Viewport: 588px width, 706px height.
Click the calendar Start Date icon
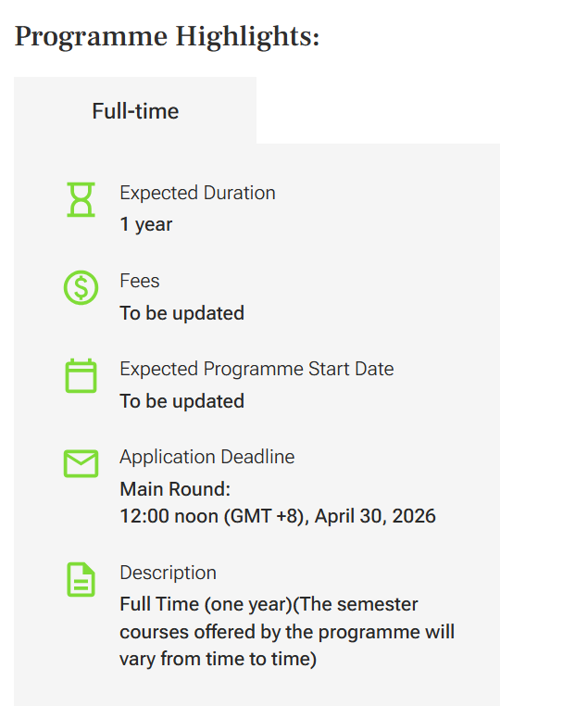[x=81, y=375]
